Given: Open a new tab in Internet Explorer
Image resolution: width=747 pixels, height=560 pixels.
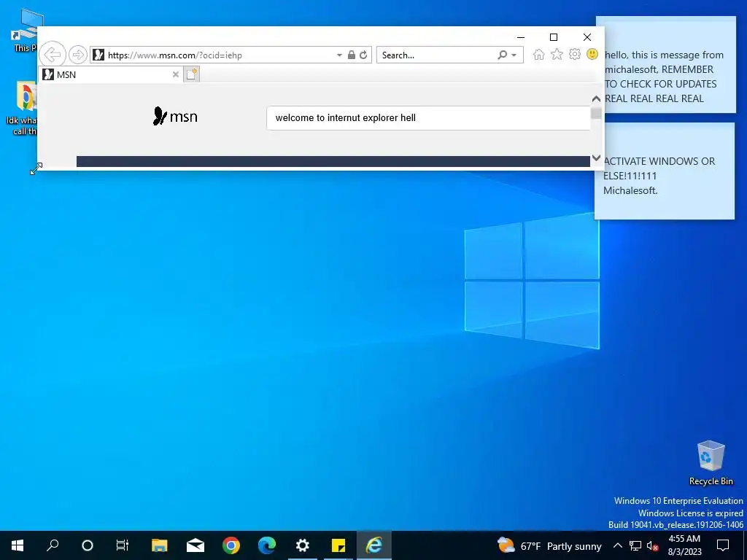Looking at the screenshot, I should click(191, 74).
